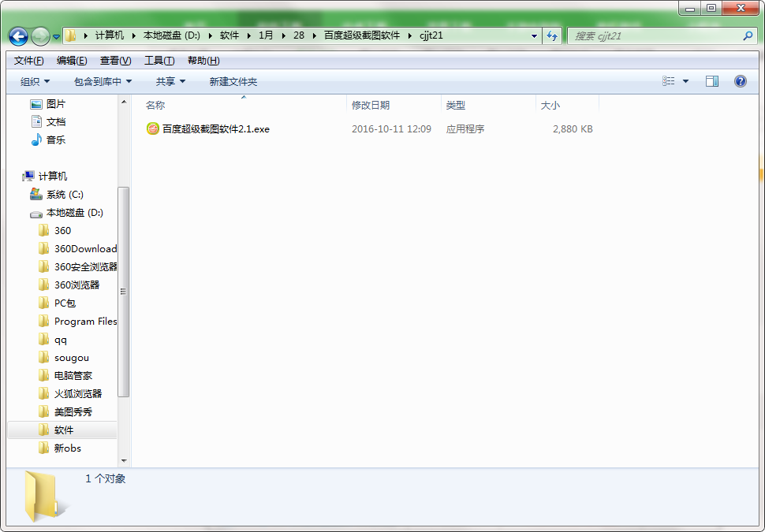Screen dimensions: 765x532
Task: Click the sidebar scrollbar down arrow
Action: 124,461
